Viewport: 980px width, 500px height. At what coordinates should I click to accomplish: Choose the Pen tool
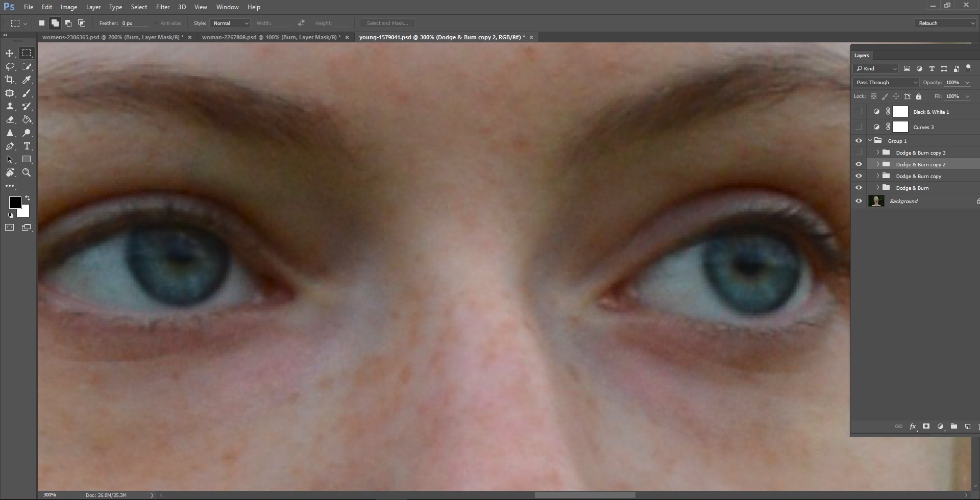pyautogui.click(x=10, y=146)
